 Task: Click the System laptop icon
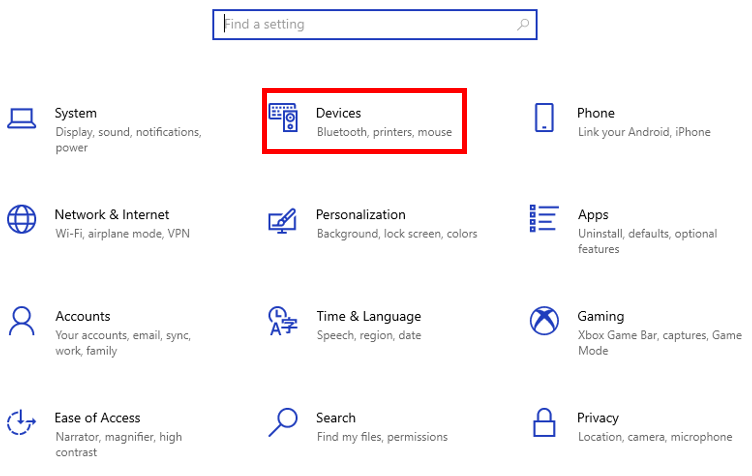click(x=22, y=118)
